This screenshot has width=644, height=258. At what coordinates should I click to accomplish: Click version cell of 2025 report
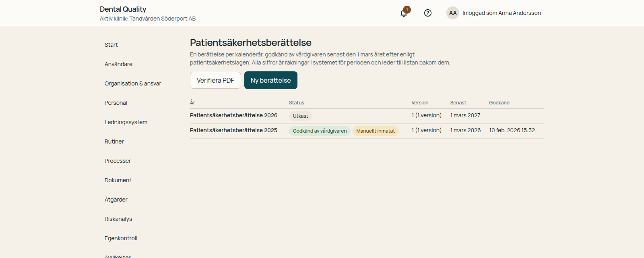click(x=427, y=130)
